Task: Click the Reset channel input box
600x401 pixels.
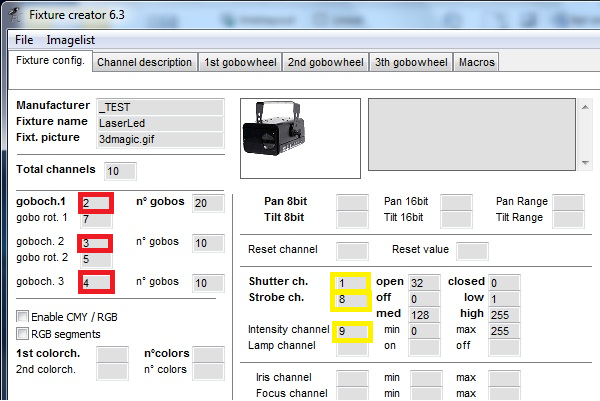Action: (354, 249)
